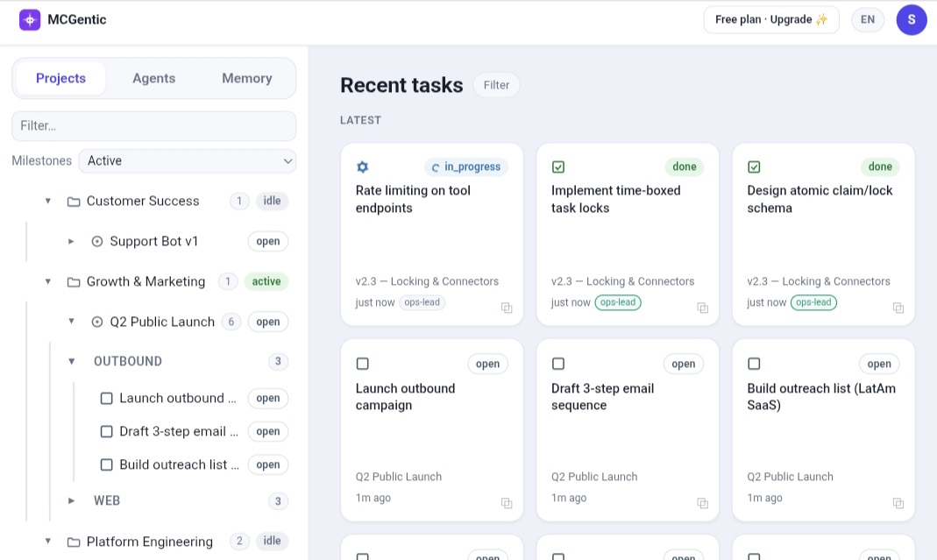937x560 pixels.
Task: Expand the WEB group
Action: coord(71,500)
